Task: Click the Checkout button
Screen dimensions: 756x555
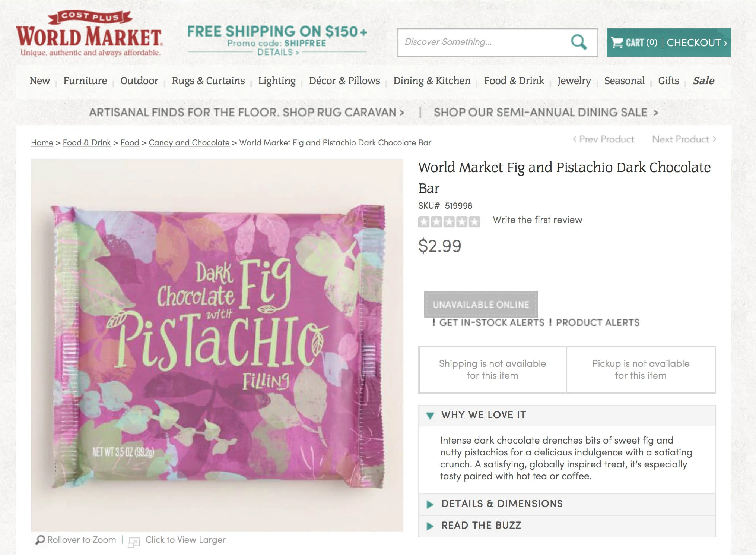Action: 697,42
